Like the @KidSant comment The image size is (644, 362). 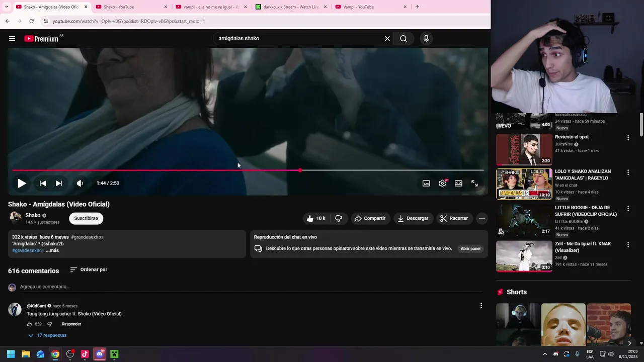(x=30, y=324)
